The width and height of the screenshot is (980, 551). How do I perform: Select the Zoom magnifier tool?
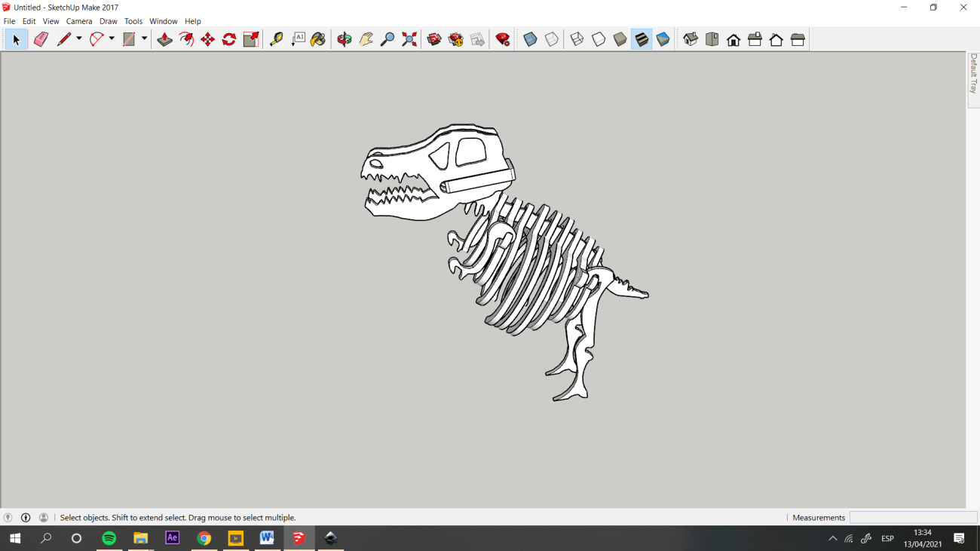tap(387, 40)
